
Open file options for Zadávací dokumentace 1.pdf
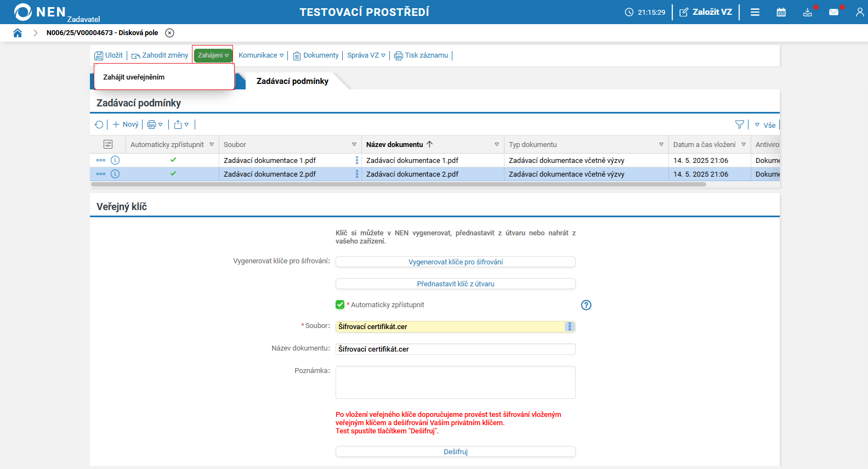[x=357, y=160]
